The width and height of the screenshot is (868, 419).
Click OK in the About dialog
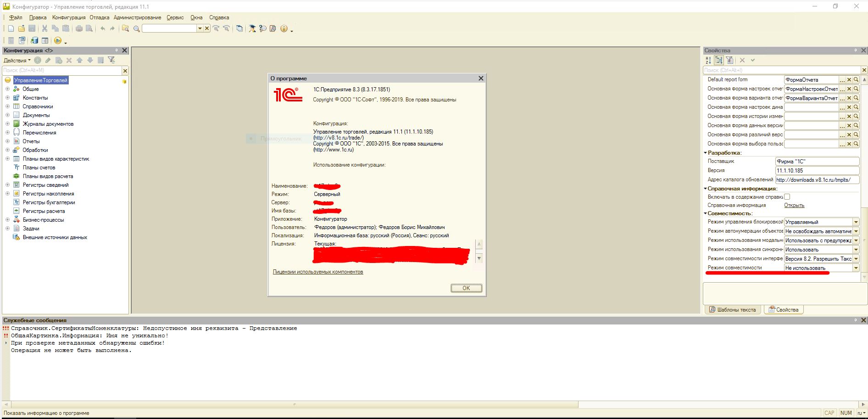(466, 288)
